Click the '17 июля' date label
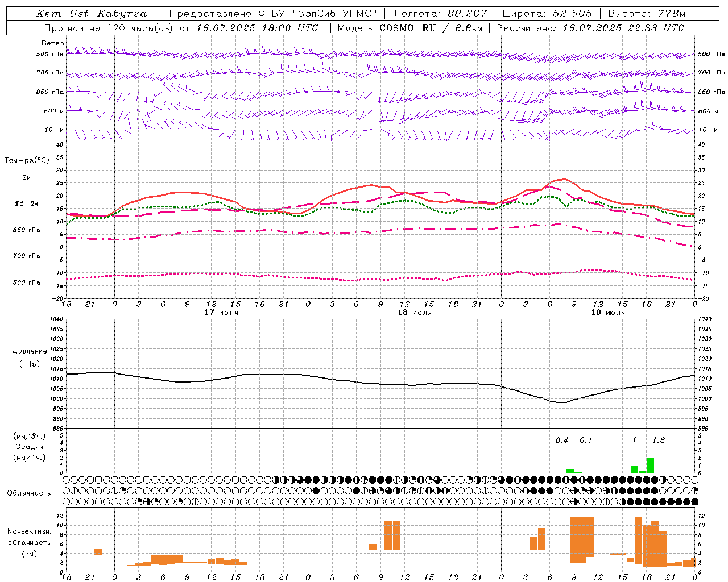Viewport: 728px width, 582px height. coord(221,313)
